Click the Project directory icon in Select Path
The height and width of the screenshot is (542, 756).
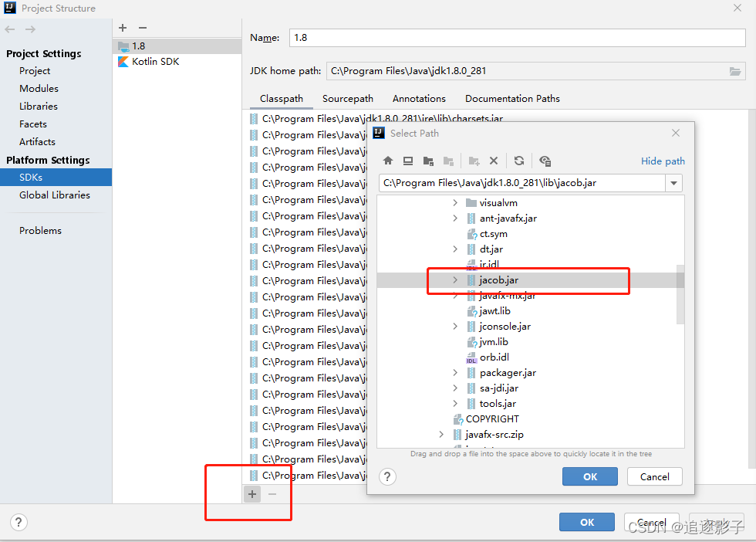pos(428,161)
